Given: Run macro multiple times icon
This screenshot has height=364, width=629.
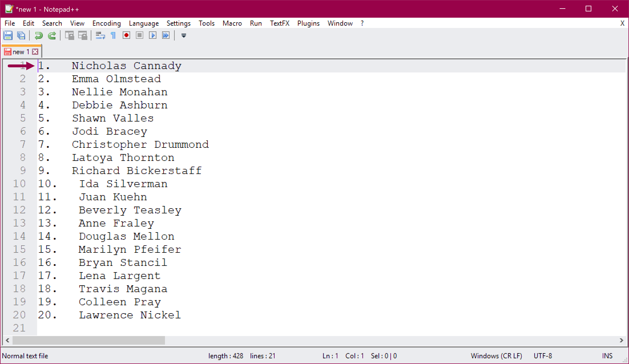Looking at the screenshot, I should pos(166,35).
